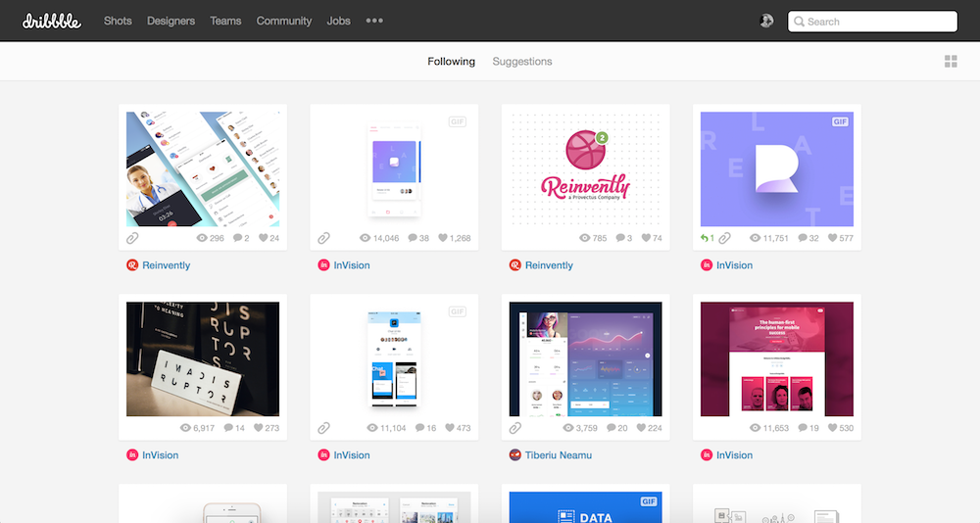The height and width of the screenshot is (523, 980).
Task: Open the dark dashboard shot thumbnail
Action: (586, 358)
